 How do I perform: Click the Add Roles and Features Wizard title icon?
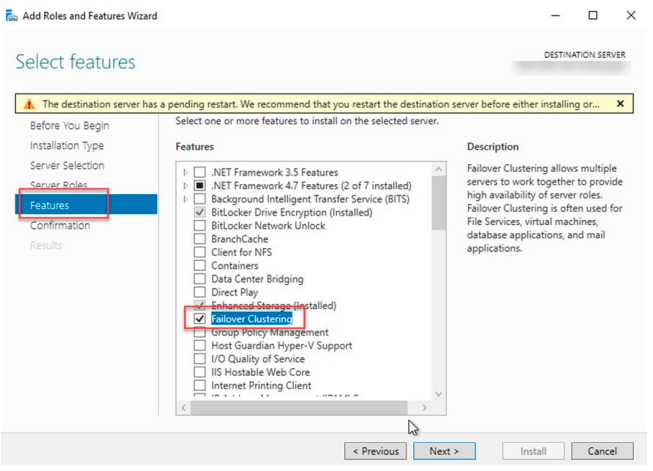pyautogui.click(x=11, y=16)
